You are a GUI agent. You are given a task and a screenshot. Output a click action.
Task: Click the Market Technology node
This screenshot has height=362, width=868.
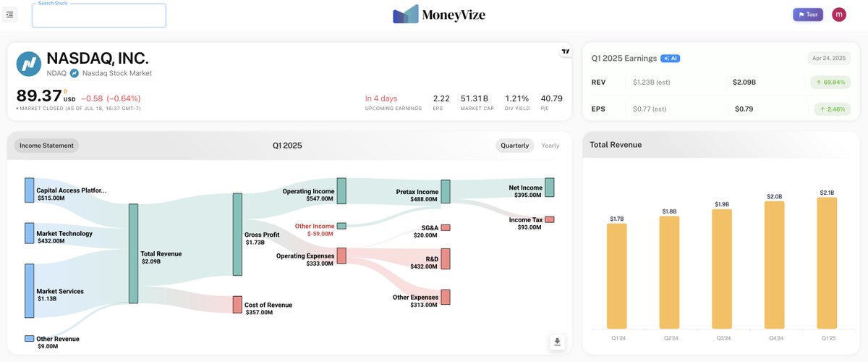click(29, 233)
